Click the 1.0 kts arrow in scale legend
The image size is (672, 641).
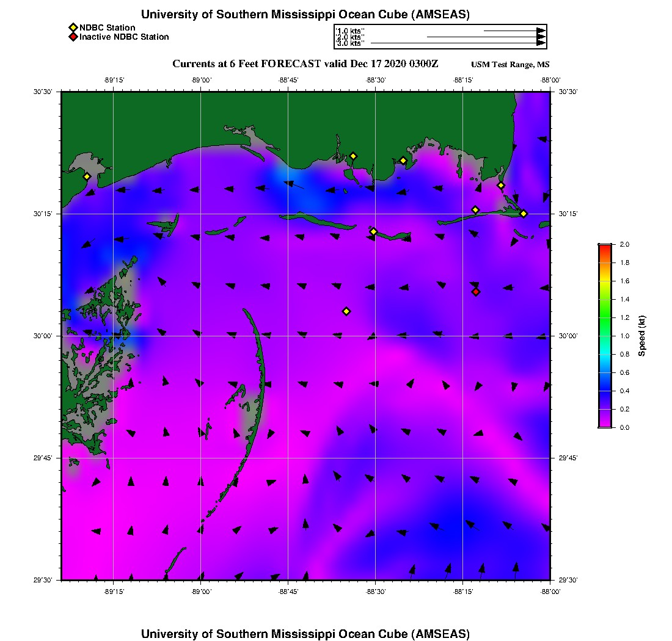click(514, 30)
